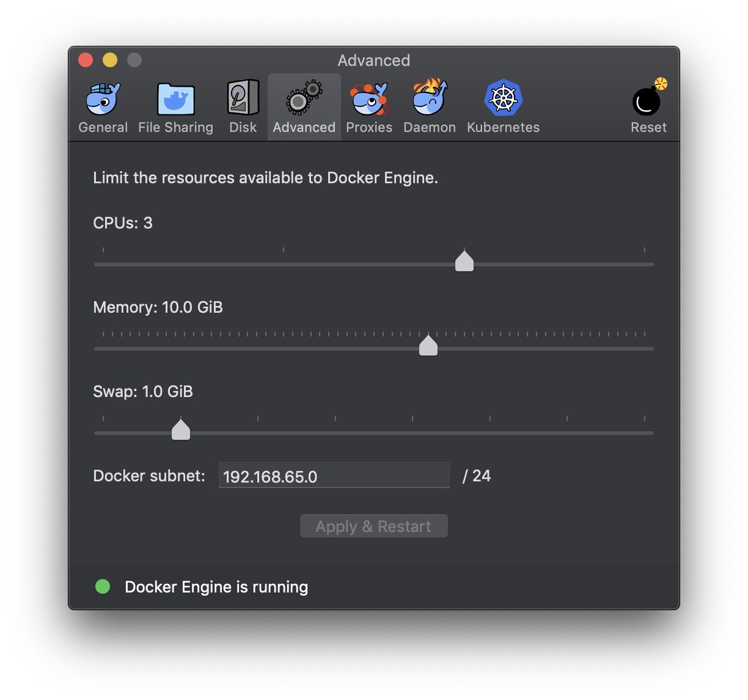The width and height of the screenshot is (748, 700).
Task: Click the "CPUs: 3" label
Action: pos(123,223)
